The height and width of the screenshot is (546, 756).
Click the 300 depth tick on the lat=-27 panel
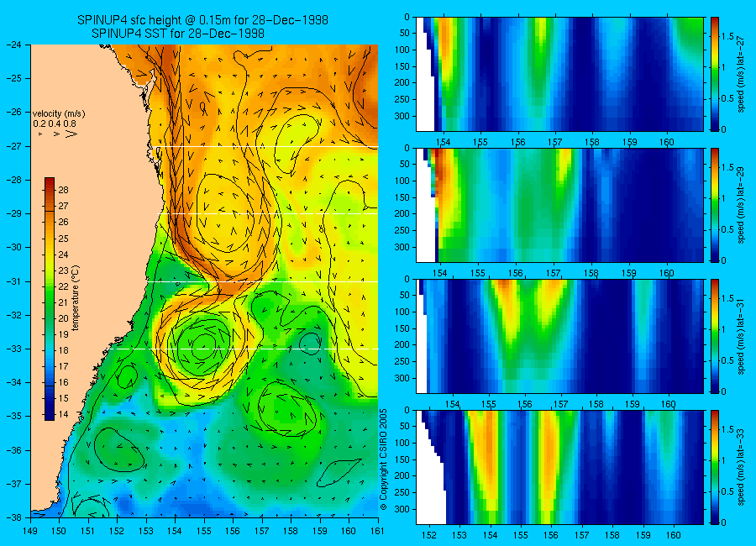402,116
